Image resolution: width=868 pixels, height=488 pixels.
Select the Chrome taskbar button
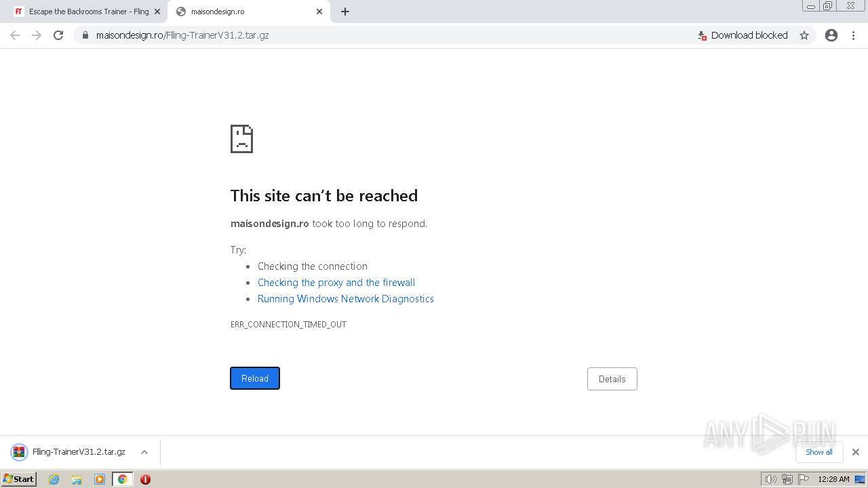pos(123,479)
